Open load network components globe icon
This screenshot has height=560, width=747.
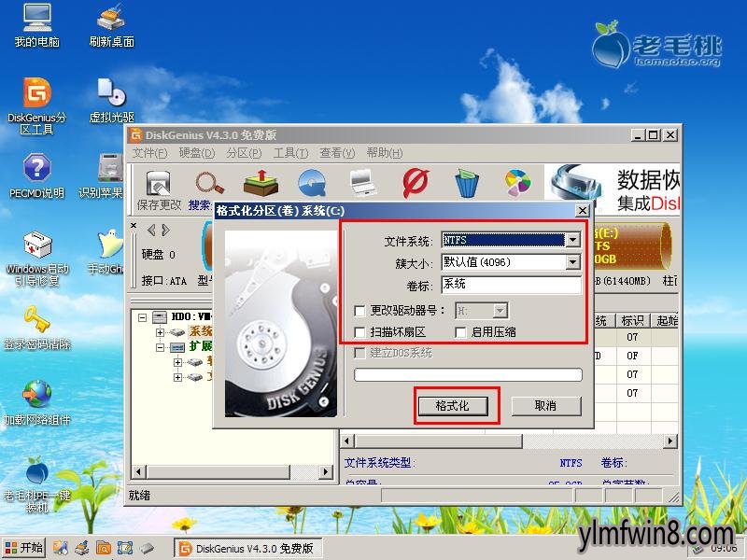tap(36, 402)
